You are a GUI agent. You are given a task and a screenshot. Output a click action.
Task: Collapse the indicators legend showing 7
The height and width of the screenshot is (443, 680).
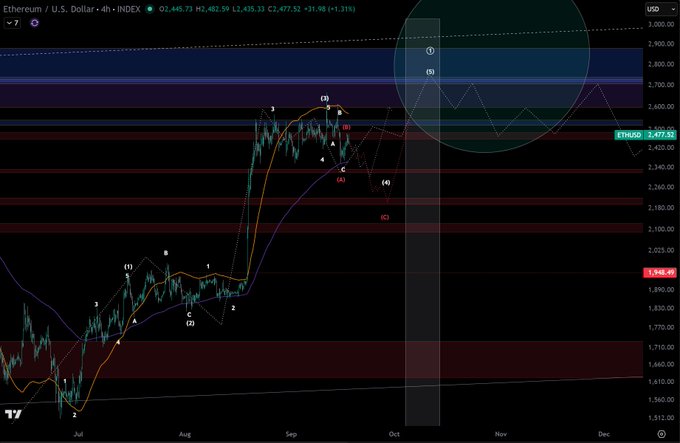12,23
